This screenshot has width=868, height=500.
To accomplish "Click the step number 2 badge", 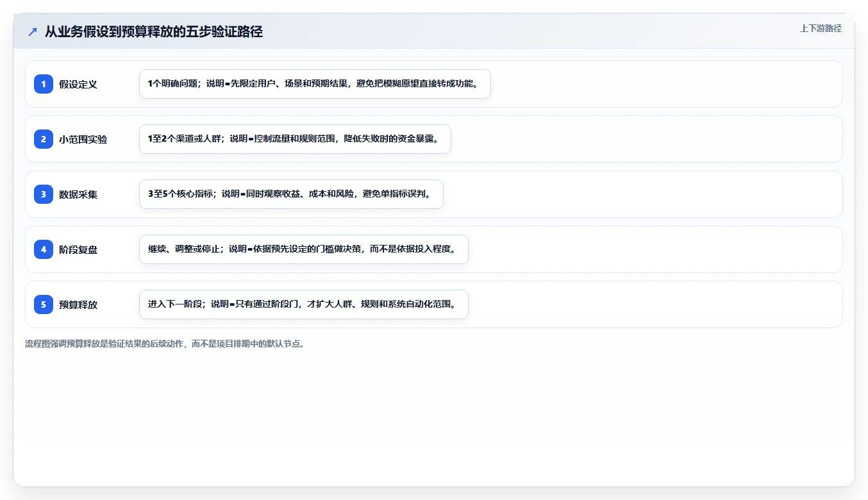I will 44,139.
